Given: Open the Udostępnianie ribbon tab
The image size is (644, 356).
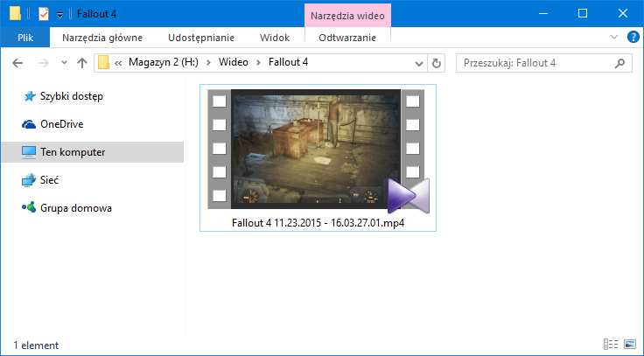Looking at the screenshot, I should [x=201, y=38].
